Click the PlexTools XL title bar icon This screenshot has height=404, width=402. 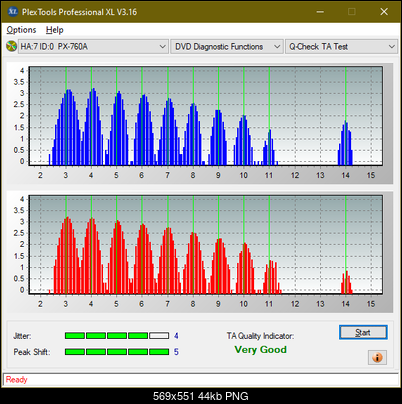[x=13, y=12]
